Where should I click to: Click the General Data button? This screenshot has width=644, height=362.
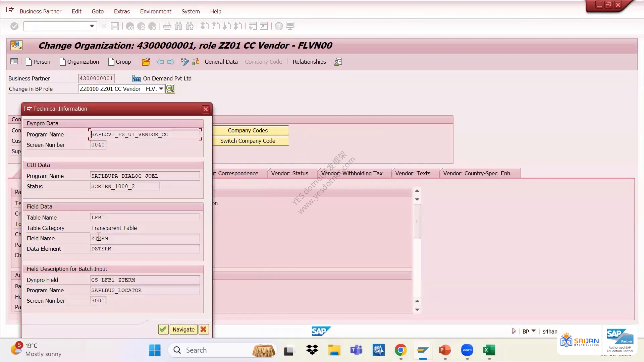click(x=221, y=62)
